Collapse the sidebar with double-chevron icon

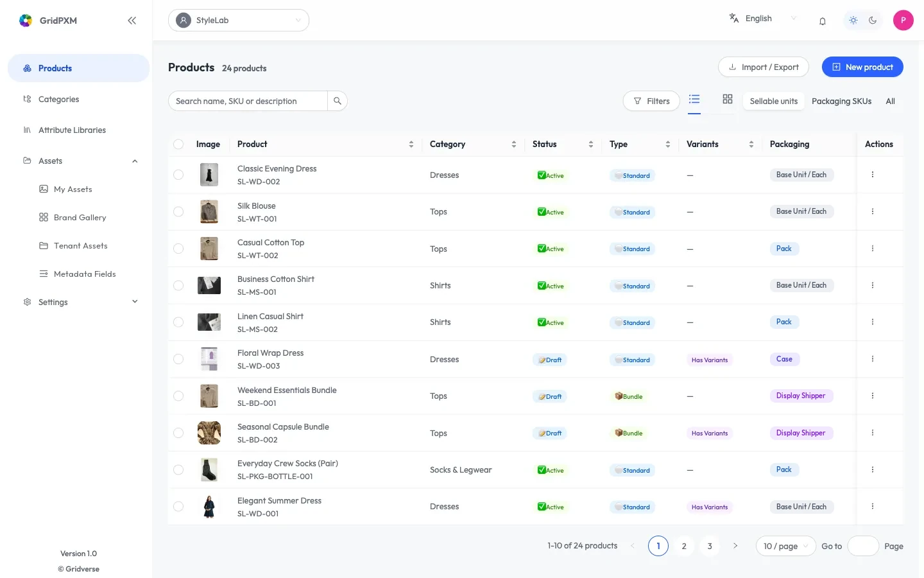(x=132, y=21)
